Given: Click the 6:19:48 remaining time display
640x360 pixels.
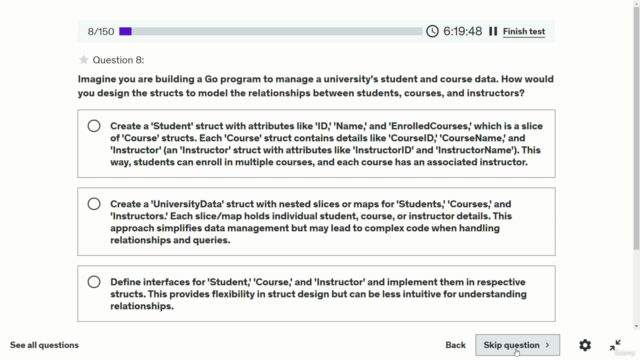Looking at the screenshot, I should (462, 31).
